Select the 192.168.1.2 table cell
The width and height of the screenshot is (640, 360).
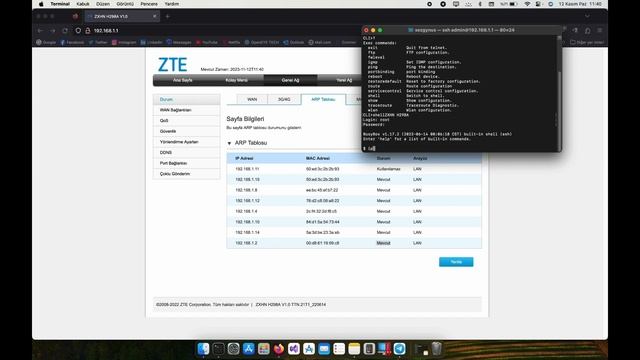(246, 243)
